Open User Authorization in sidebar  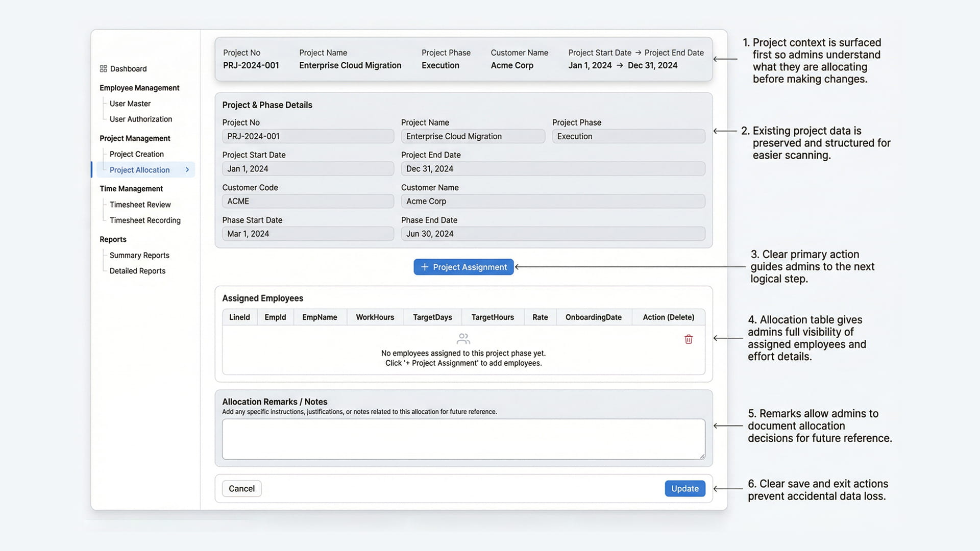coord(141,119)
